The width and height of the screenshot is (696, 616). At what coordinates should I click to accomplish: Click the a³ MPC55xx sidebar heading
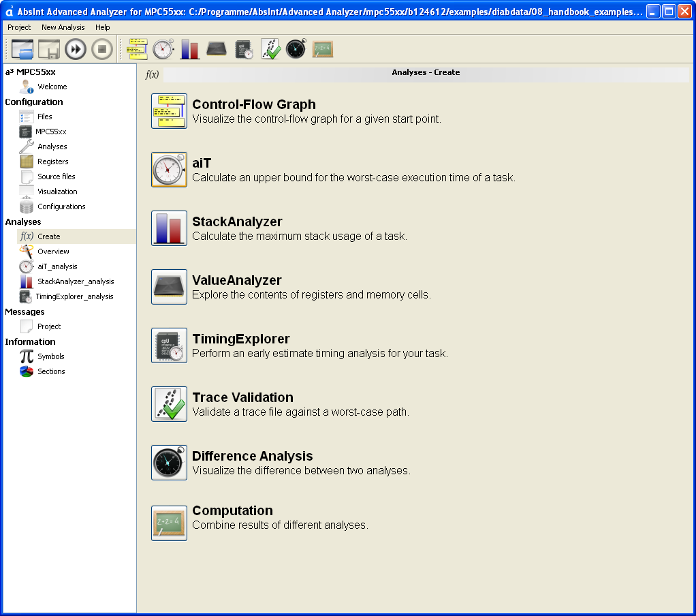(x=30, y=72)
